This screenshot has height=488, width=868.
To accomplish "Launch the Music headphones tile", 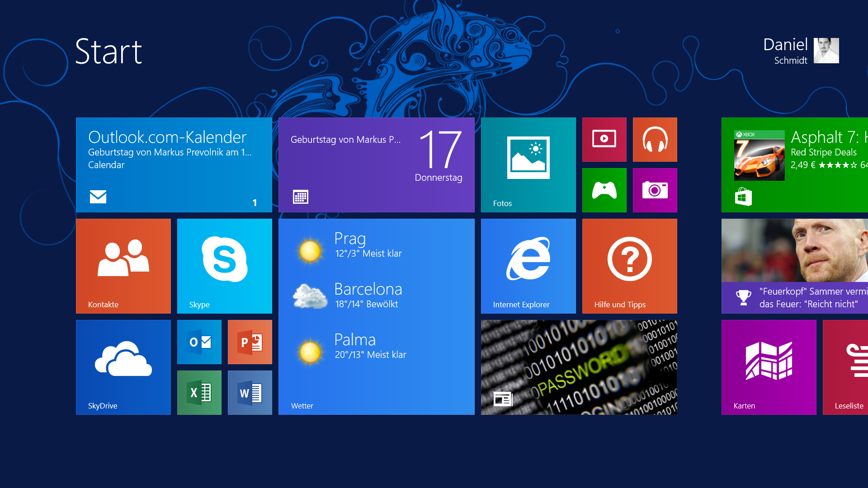I will (x=655, y=140).
